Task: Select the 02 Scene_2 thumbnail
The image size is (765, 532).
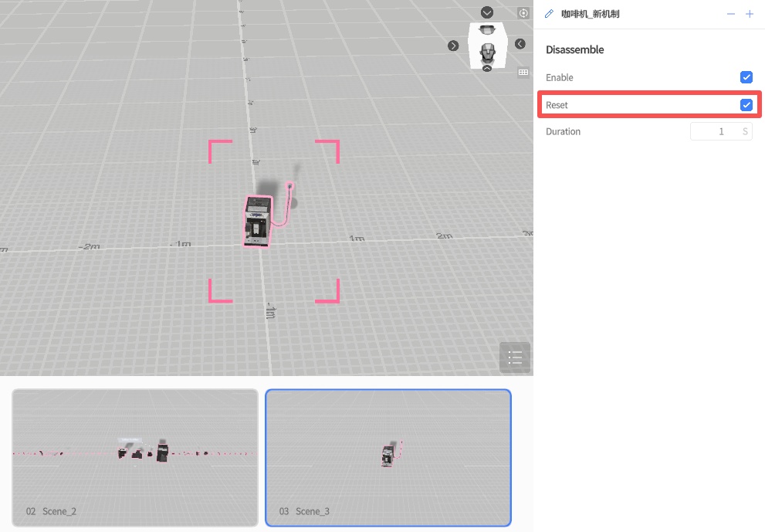Action: click(135, 457)
